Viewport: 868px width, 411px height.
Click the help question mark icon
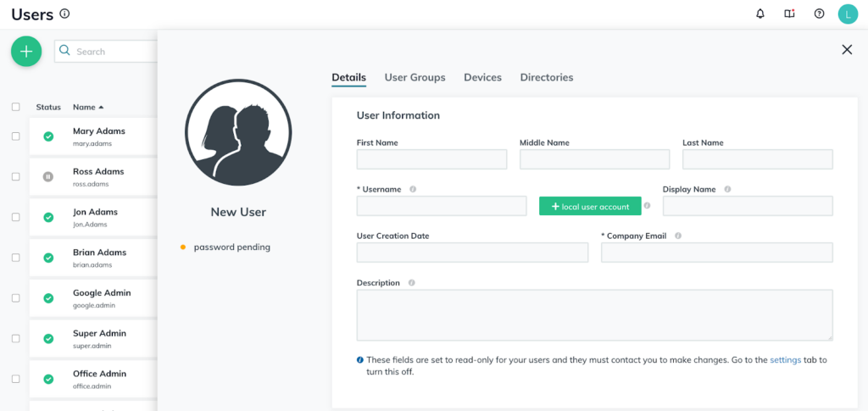point(819,14)
